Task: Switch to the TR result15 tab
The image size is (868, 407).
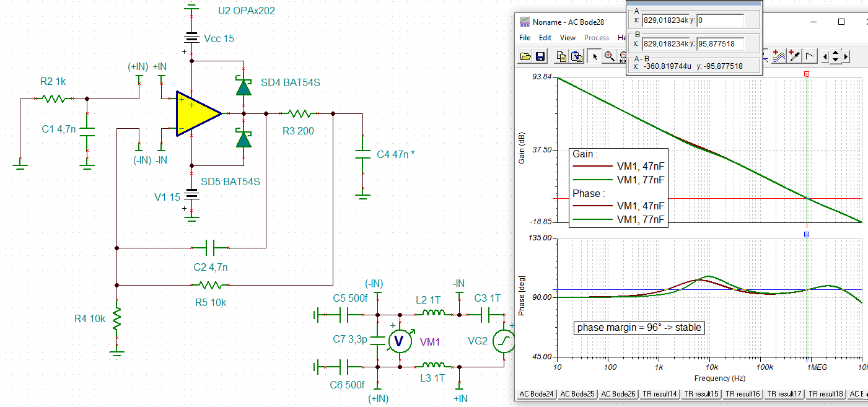Action: pyautogui.click(x=701, y=394)
